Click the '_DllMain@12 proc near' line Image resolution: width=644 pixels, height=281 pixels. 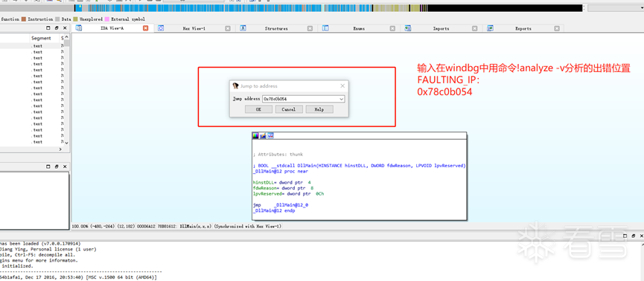(x=281, y=172)
